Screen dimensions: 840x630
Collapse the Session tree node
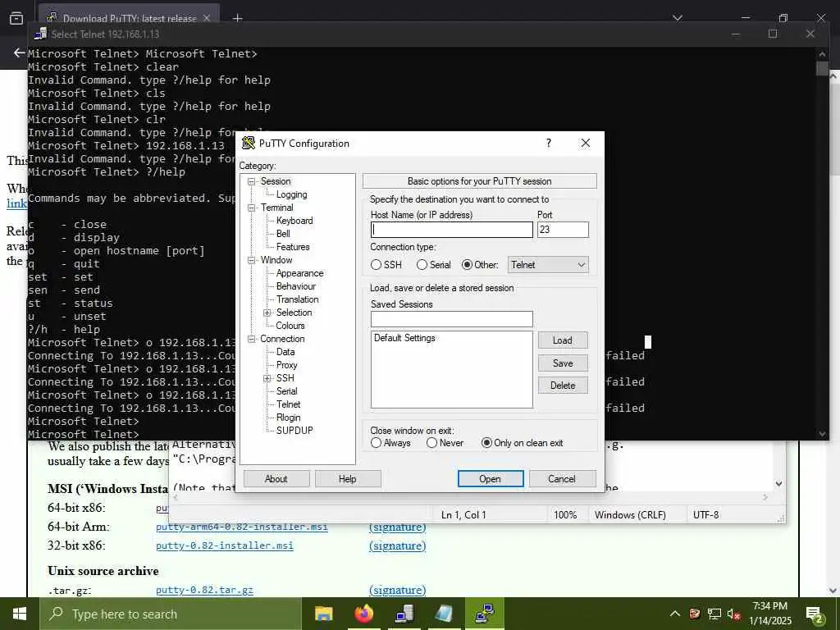point(251,181)
